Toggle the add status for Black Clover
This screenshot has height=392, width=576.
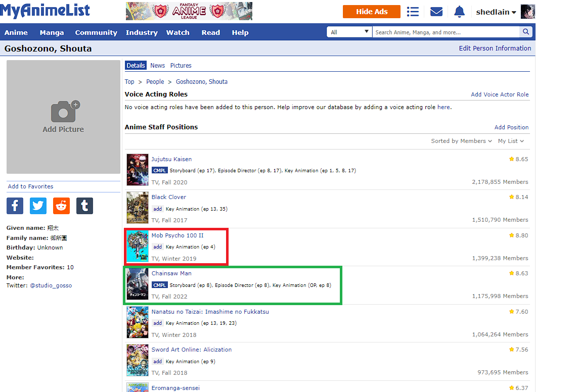pos(158,209)
